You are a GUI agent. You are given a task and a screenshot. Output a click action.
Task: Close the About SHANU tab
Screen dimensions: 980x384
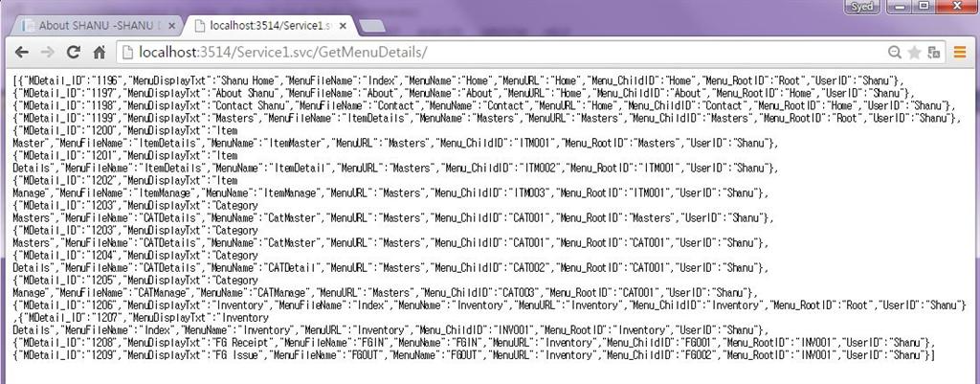pyautogui.click(x=172, y=26)
